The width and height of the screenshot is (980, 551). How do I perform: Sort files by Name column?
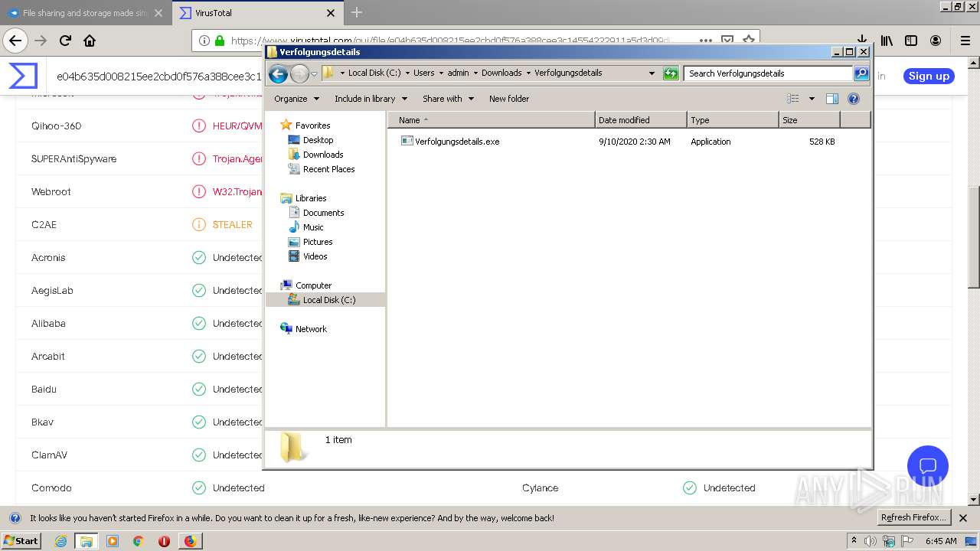(x=491, y=120)
